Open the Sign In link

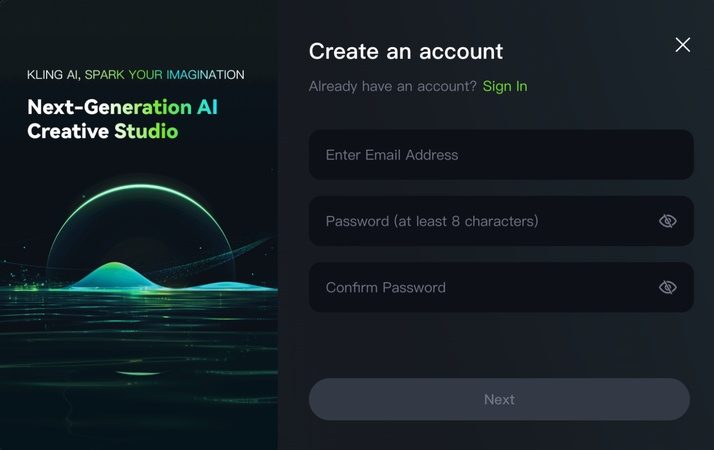pyautogui.click(x=505, y=86)
